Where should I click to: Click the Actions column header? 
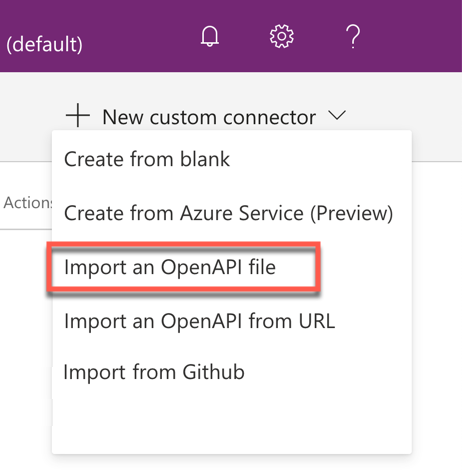click(x=28, y=203)
